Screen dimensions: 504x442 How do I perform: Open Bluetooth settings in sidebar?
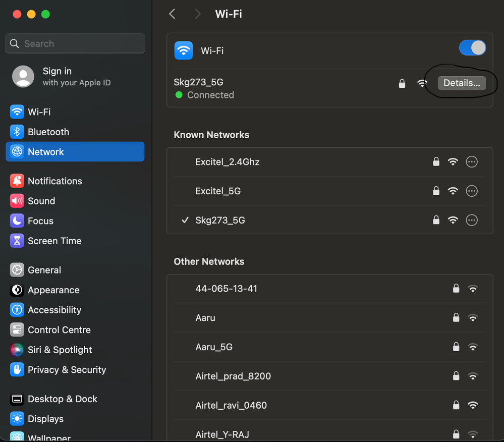pos(75,132)
